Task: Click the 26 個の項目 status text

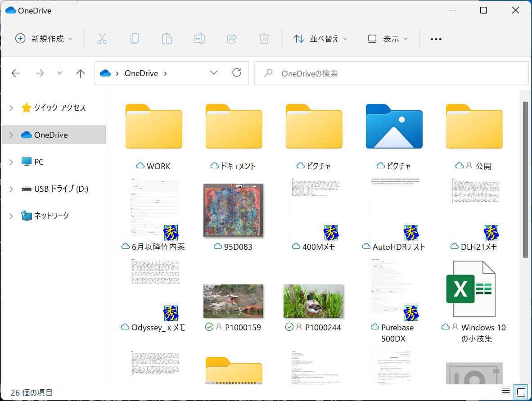Action: (32, 392)
